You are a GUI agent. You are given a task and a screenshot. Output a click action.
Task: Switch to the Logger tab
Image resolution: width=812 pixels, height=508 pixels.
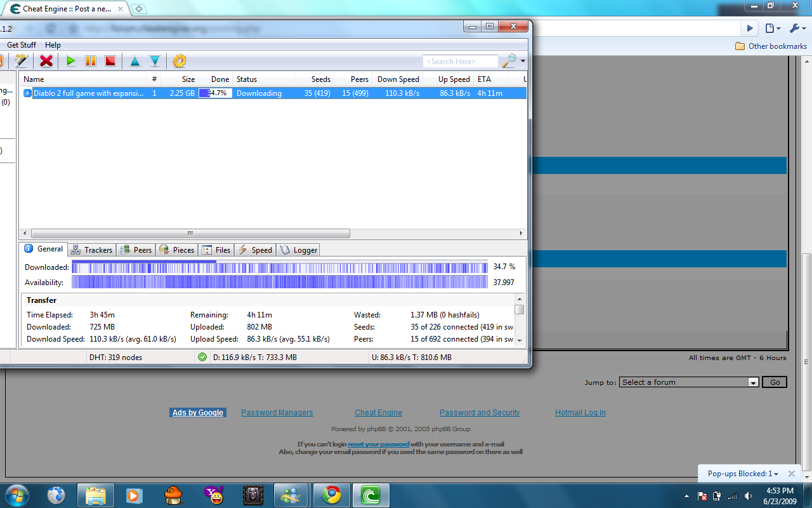point(298,250)
